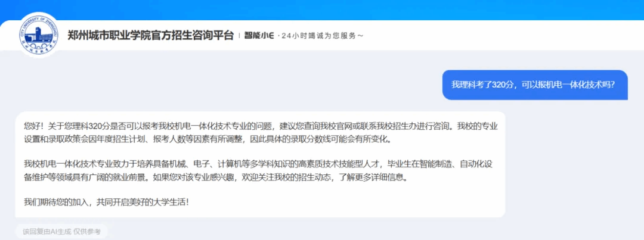Click the 24小时竭诚为您服务 tagline text

coord(322,36)
